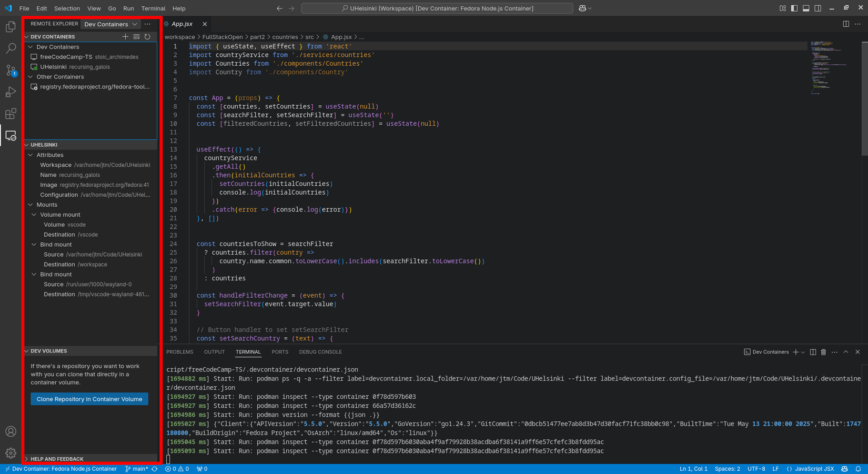Split the editor using the top-right icon

pos(846,24)
